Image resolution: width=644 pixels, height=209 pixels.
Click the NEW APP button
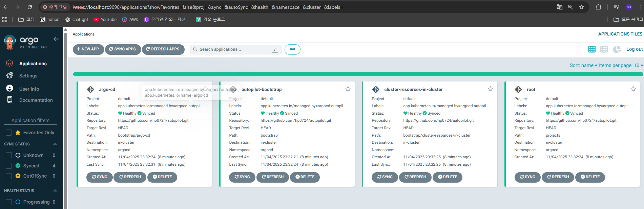point(88,49)
